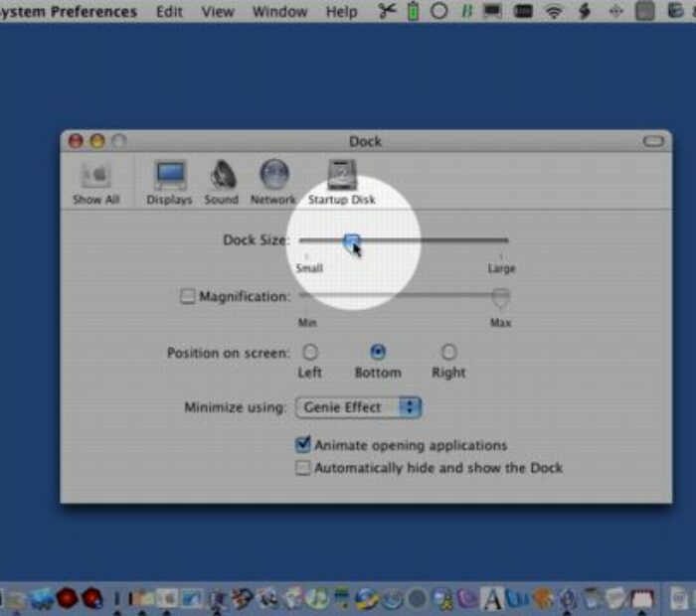Open the Edit menu
696x616 pixels.
(x=169, y=11)
